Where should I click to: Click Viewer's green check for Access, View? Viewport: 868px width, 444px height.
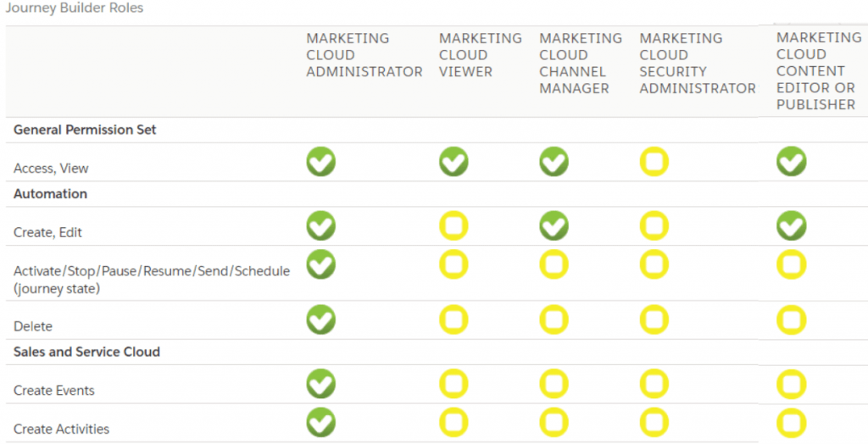pos(453,161)
